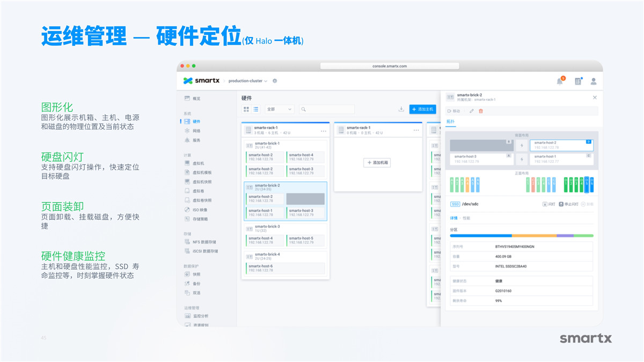
Task: Click purple segment of partition bar
Action: point(565,235)
